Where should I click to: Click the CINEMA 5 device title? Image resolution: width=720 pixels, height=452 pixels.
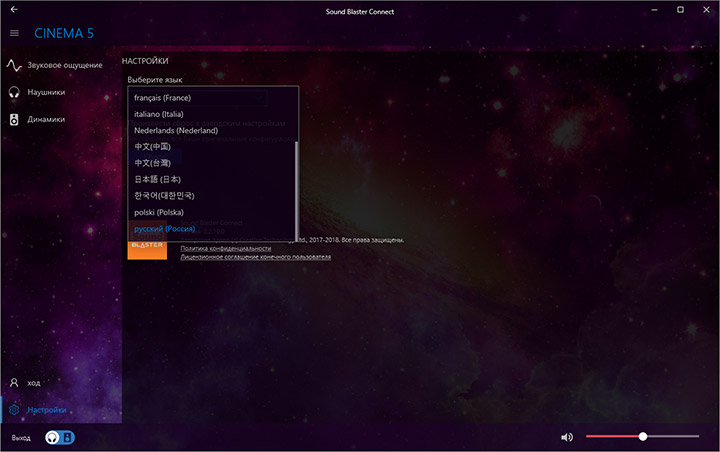tap(64, 33)
